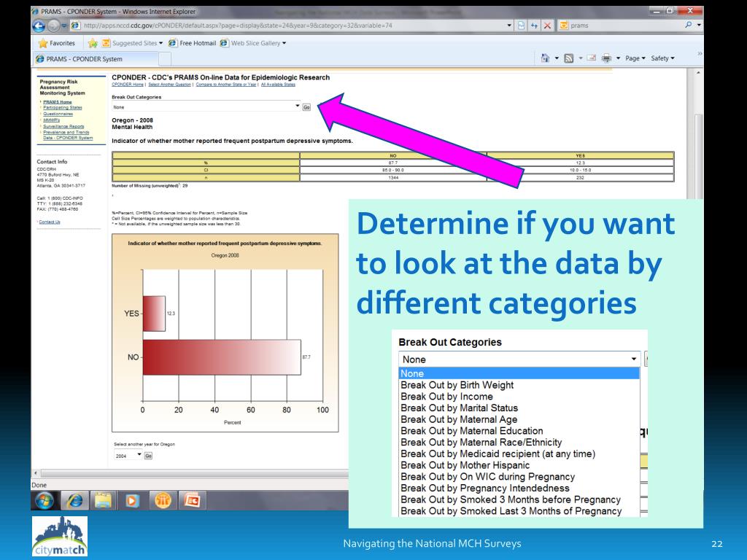Open the Page menu
The width and height of the screenshot is (747, 560).
(635, 58)
